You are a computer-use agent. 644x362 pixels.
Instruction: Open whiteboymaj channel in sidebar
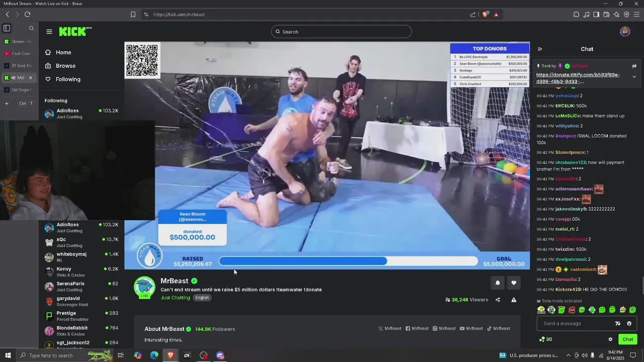(82, 257)
